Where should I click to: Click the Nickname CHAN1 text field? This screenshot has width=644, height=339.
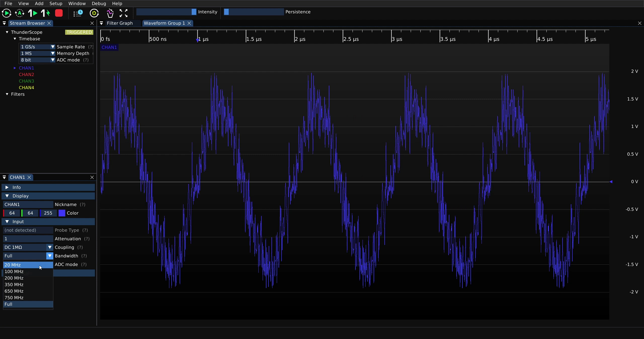pyautogui.click(x=28, y=205)
